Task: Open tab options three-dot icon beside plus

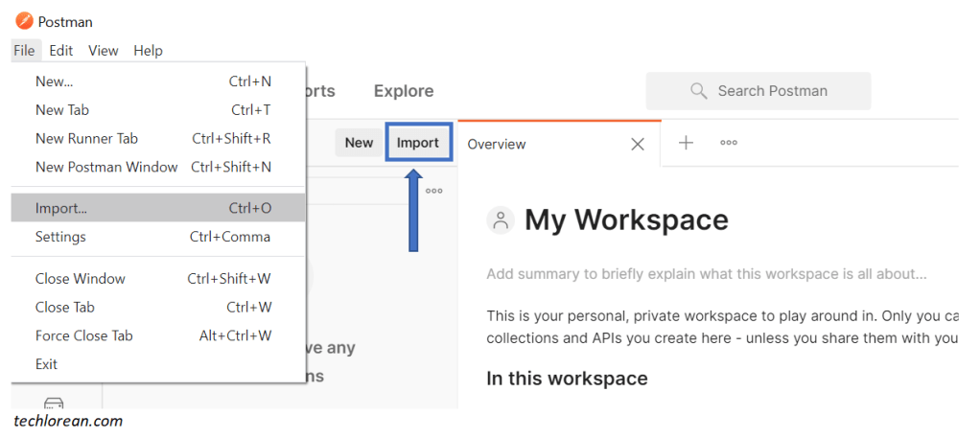Action: coord(728,143)
